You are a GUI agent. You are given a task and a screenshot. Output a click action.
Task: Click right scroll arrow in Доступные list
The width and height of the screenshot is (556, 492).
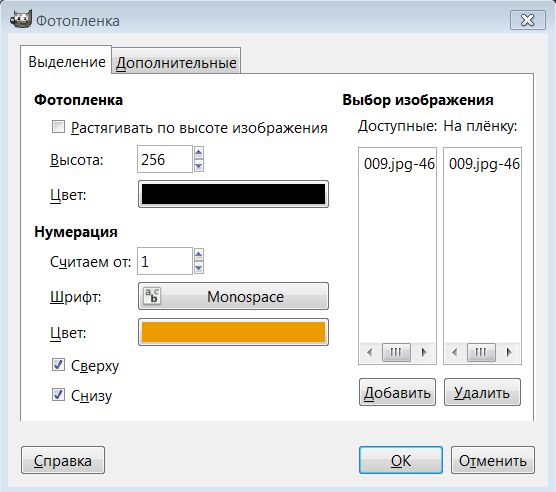(x=424, y=352)
